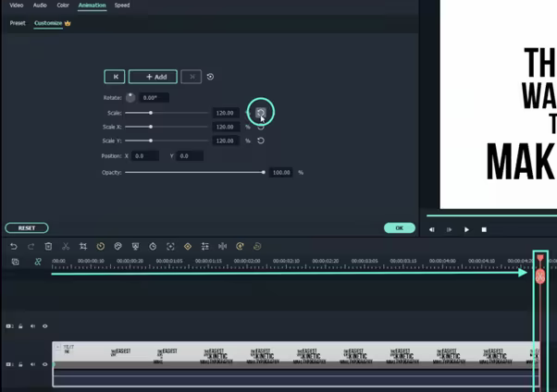Mute video track 2

coord(32,326)
